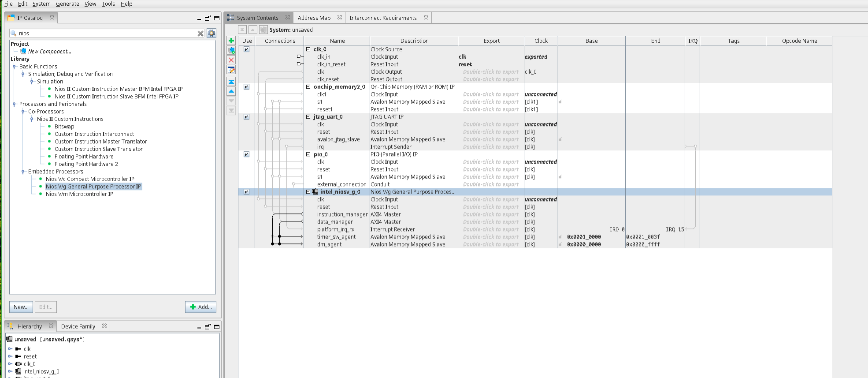Image resolution: width=868 pixels, height=378 pixels.
Task: Open the Tools menu
Action: point(108,4)
